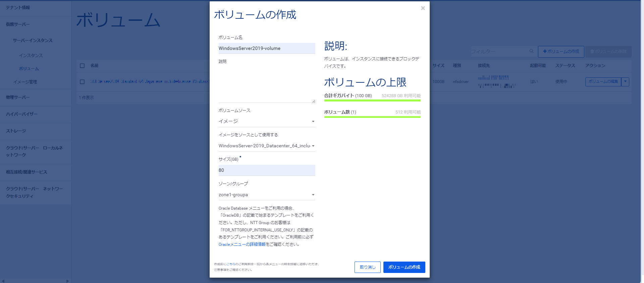The image size is (644, 283).
Task: Open ハイパーバイザー in the sidebar
Action: (22, 114)
